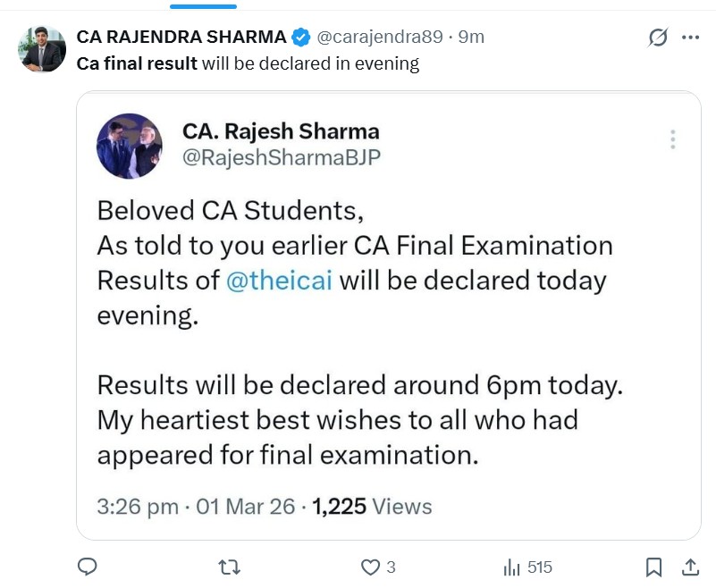This screenshot has height=588, width=716.
Task: Open the more options menu on the main tweet
Action: 693,37
